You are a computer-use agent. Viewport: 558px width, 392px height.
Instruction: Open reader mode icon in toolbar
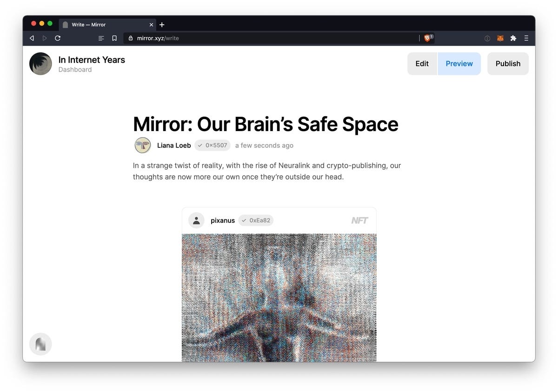[101, 38]
